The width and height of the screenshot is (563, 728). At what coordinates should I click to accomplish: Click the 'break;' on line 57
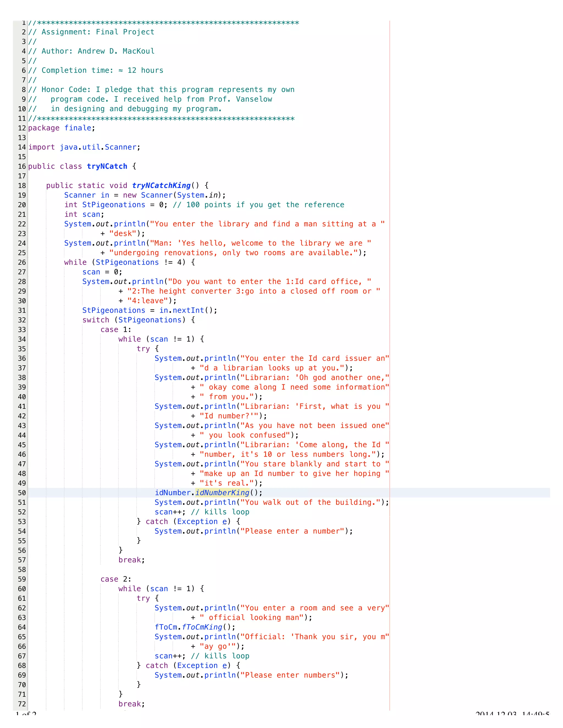point(132,560)
